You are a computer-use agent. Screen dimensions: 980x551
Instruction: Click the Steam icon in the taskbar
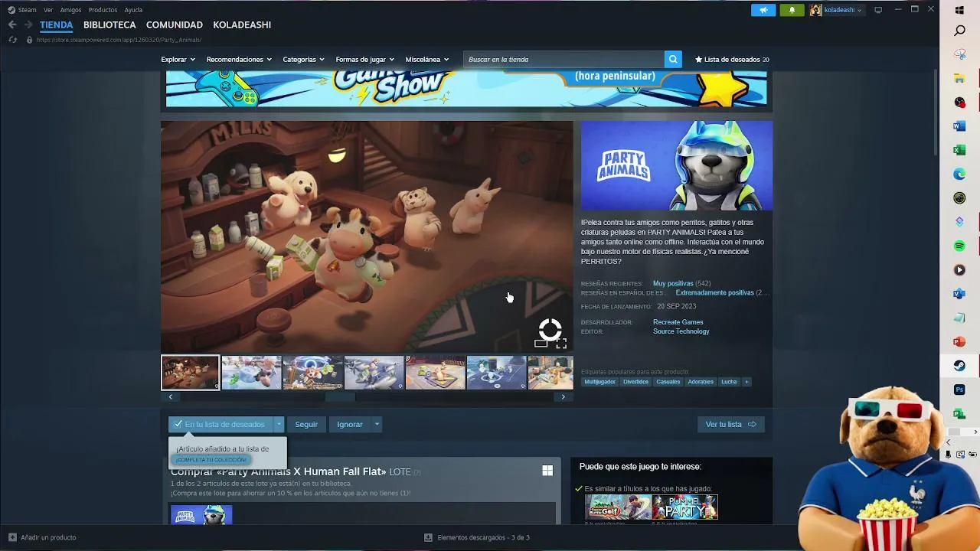tap(959, 366)
